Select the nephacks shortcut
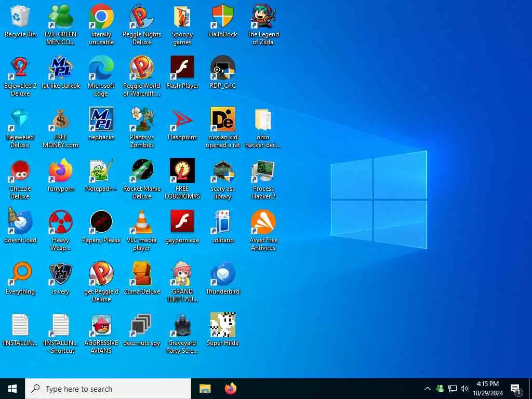 tap(101, 119)
